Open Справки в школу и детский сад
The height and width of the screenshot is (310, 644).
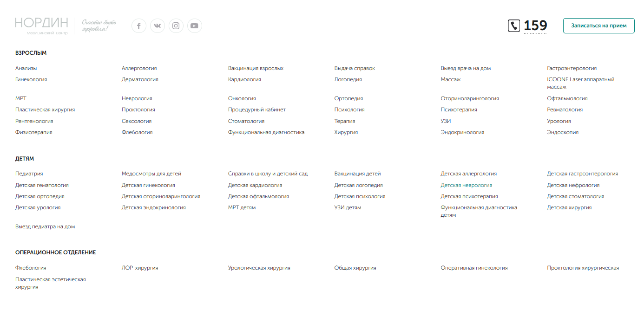pyautogui.click(x=268, y=174)
